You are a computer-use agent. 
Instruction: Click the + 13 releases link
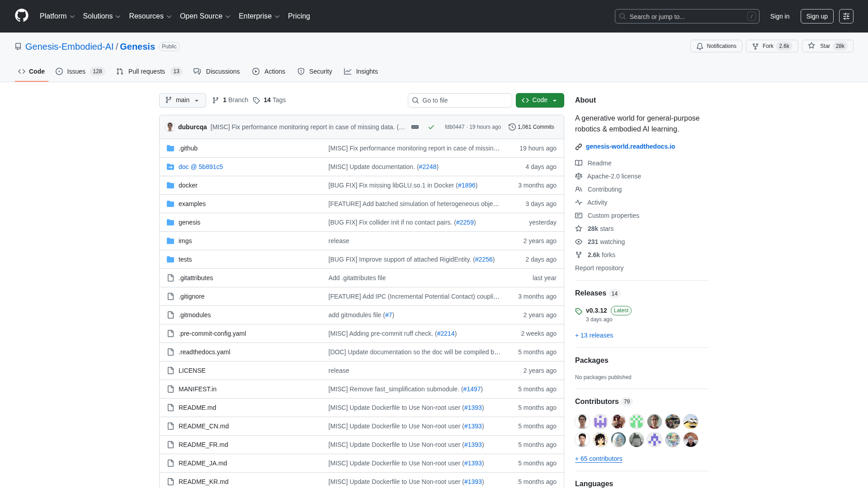click(x=594, y=335)
